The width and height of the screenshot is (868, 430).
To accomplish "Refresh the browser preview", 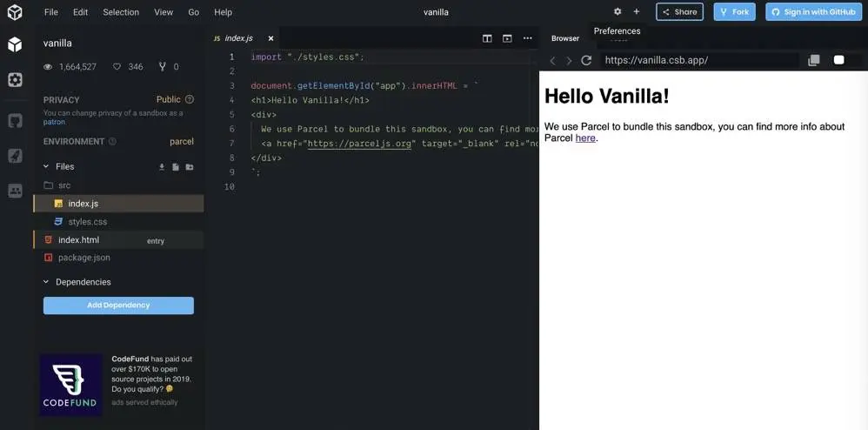I will click(586, 60).
